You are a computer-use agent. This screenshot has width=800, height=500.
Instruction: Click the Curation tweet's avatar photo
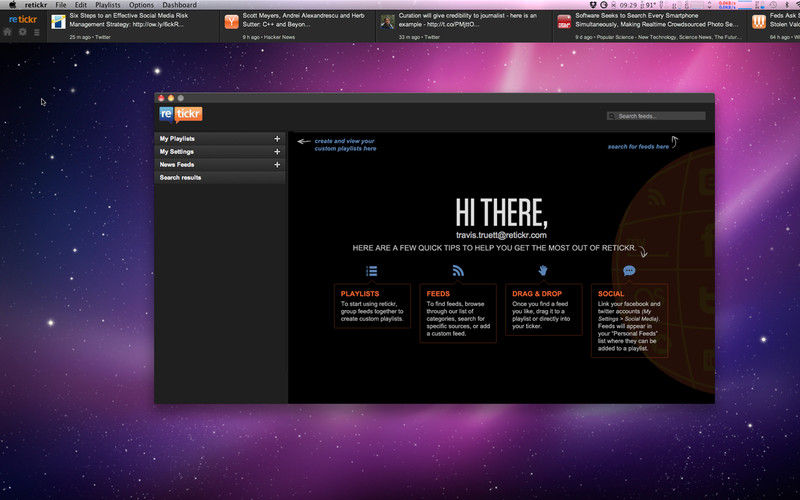388,22
